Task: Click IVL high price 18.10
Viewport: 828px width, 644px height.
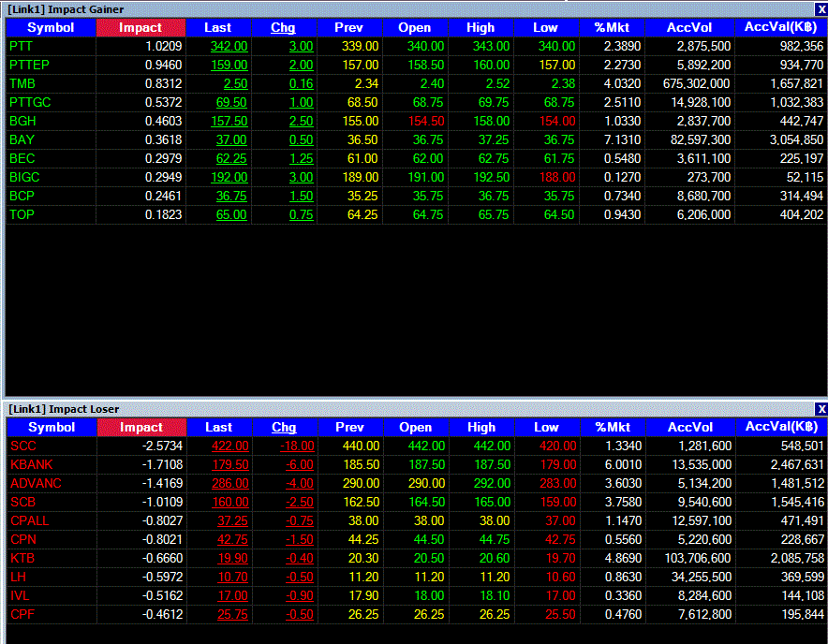Action: (495, 596)
